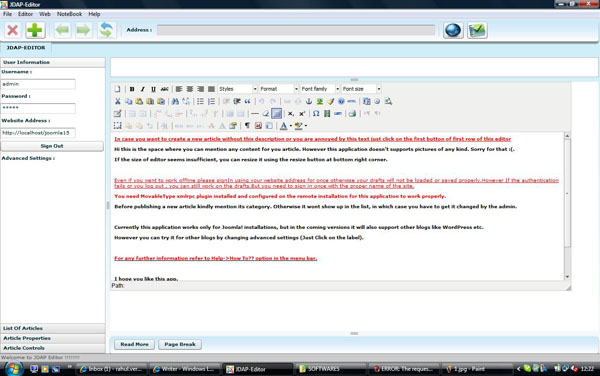Click the refresh arrows button

point(106,30)
